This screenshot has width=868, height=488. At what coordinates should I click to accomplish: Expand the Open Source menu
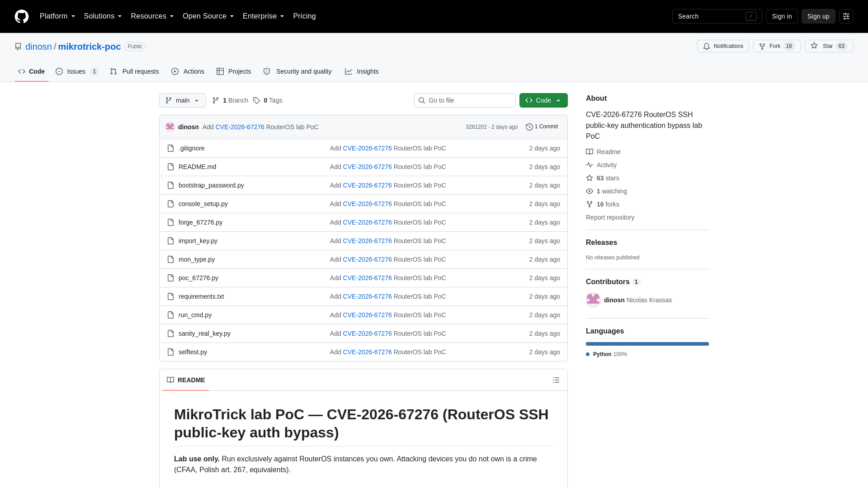(208, 16)
